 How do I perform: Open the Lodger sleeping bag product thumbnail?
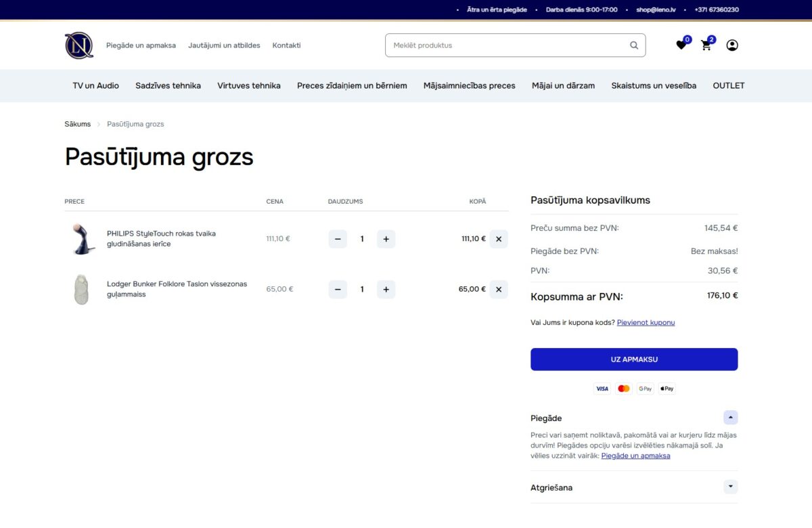pos(81,289)
